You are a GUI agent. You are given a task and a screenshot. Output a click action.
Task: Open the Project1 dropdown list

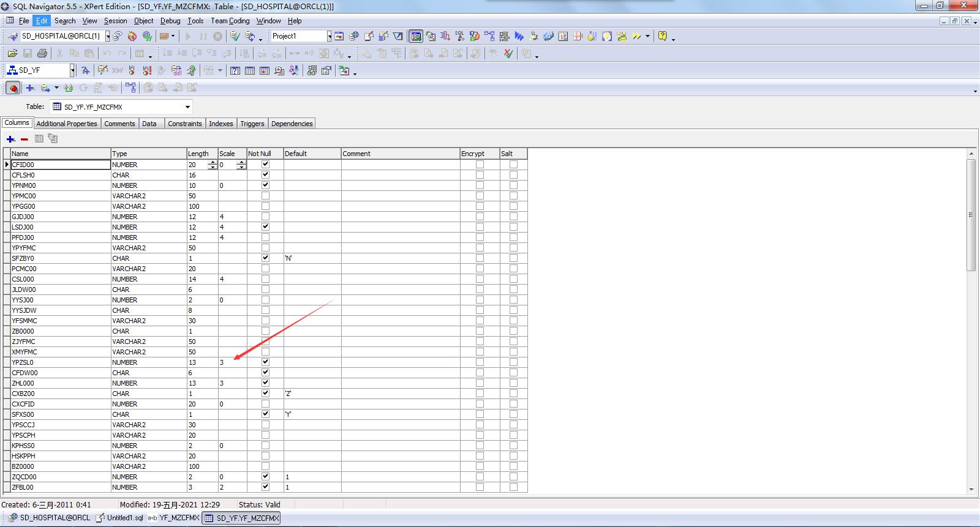pos(329,36)
